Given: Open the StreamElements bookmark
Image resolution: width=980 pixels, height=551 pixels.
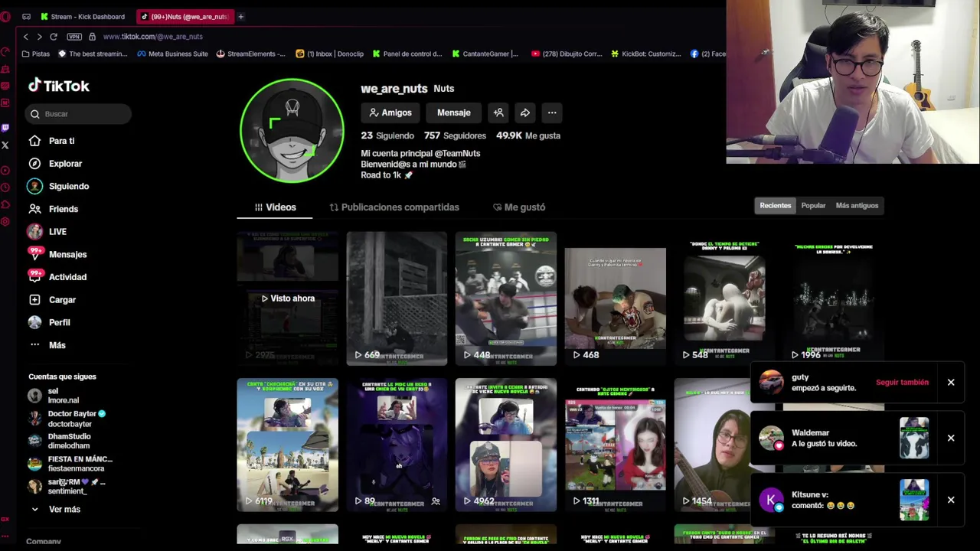Looking at the screenshot, I should coord(251,54).
